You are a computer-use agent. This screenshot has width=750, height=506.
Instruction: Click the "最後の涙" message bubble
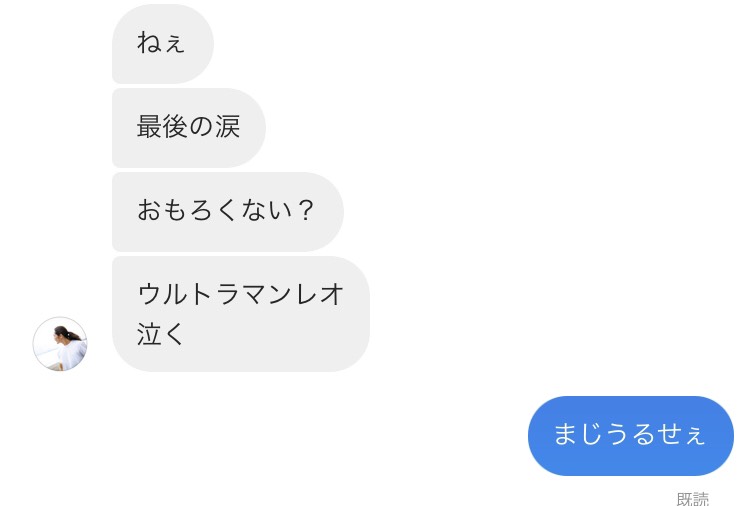pos(188,128)
